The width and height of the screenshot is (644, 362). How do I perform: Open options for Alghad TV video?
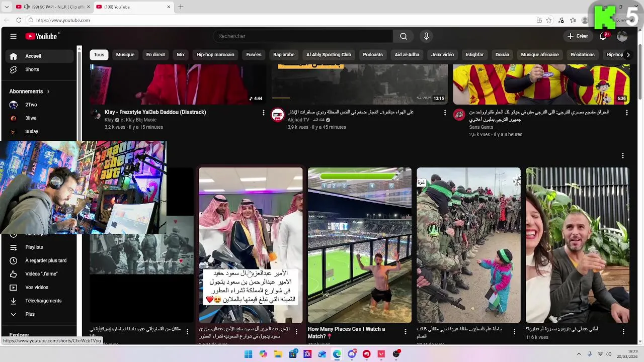pyautogui.click(x=445, y=113)
